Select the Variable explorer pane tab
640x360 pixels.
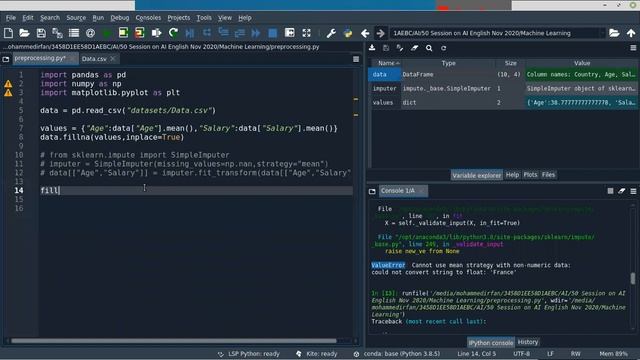476,175
